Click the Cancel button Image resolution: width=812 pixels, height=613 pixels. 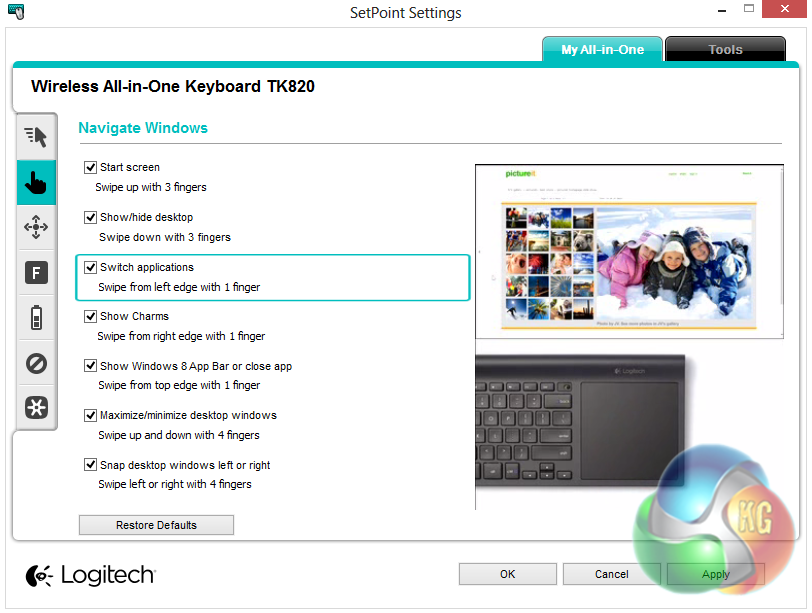612,574
